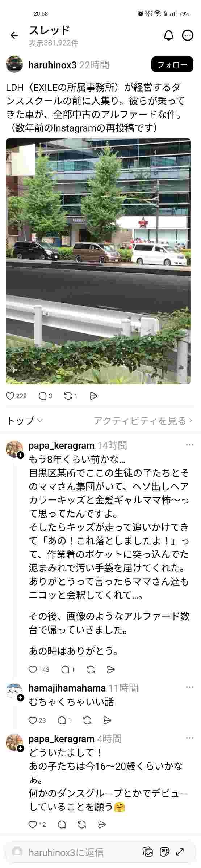Viewport: 201px width, 868px height.
Task: View the Alphard street photo full size
Action: 98,261
